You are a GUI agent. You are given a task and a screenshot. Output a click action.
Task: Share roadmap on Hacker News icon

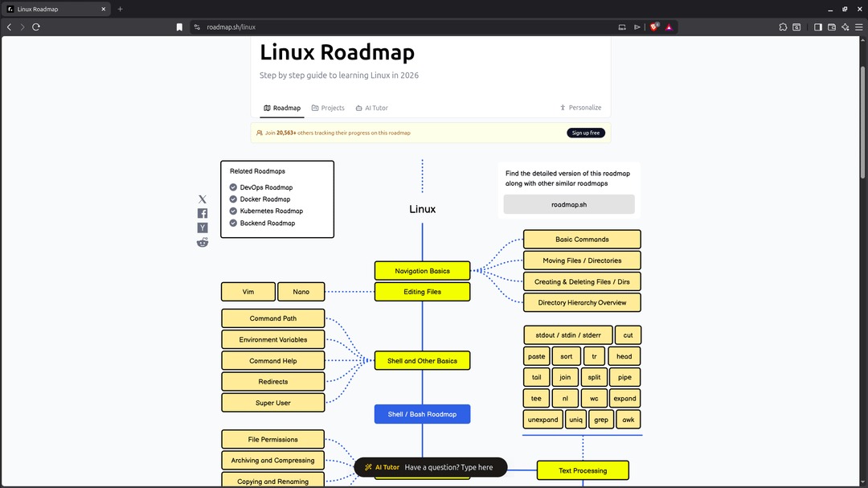[x=203, y=228]
